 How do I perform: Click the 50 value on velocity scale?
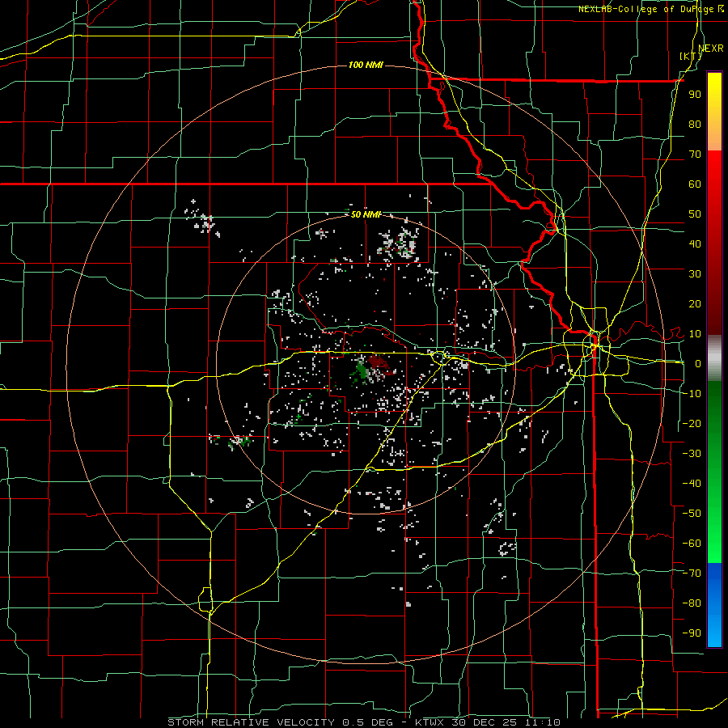695,214
